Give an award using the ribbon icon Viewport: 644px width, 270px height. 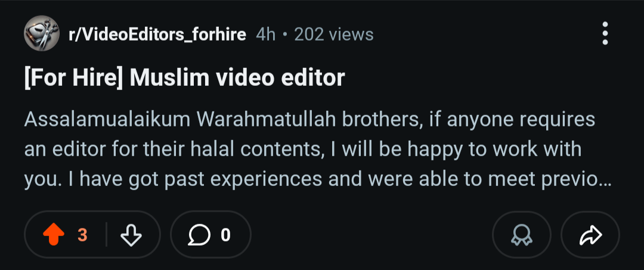click(x=522, y=235)
